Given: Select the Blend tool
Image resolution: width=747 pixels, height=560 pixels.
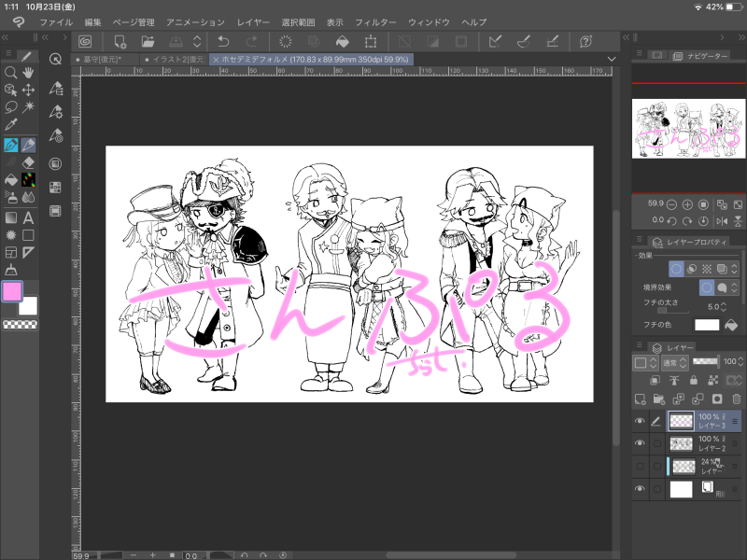Looking at the screenshot, I should (x=29, y=197).
